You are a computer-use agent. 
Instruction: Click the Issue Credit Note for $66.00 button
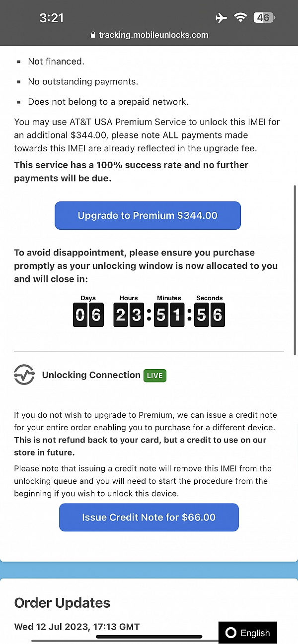click(149, 517)
